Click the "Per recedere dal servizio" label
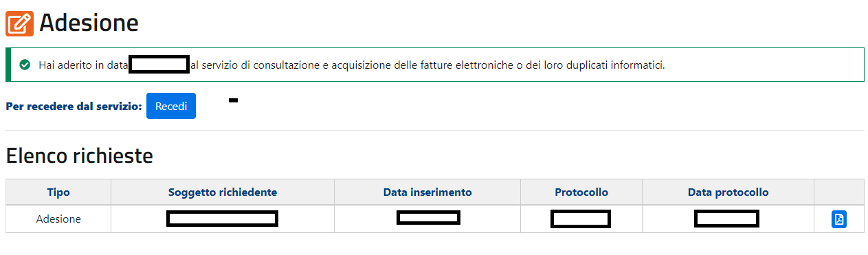Image resolution: width=868 pixels, height=255 pixels. (x=74, y=107)
